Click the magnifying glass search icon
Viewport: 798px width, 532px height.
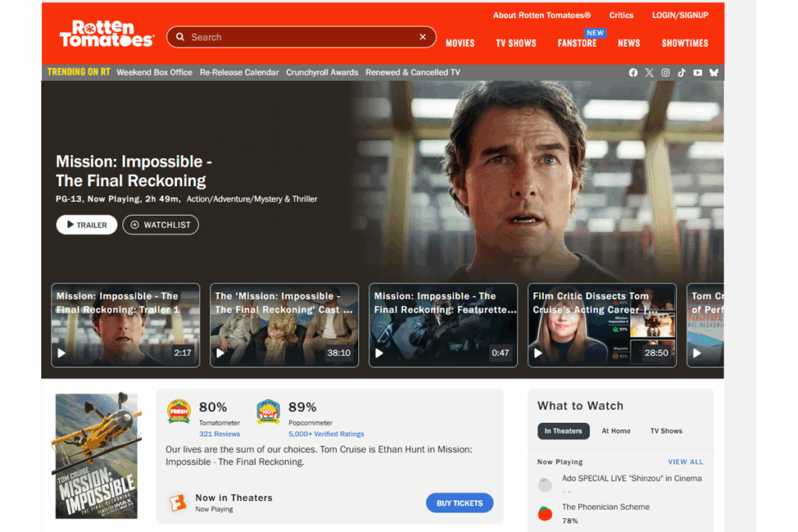coord(180,37)
